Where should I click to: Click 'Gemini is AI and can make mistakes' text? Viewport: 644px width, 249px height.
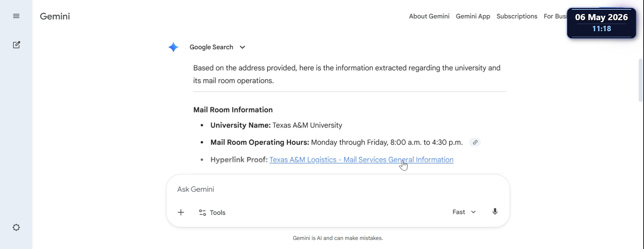click(338, 238)
